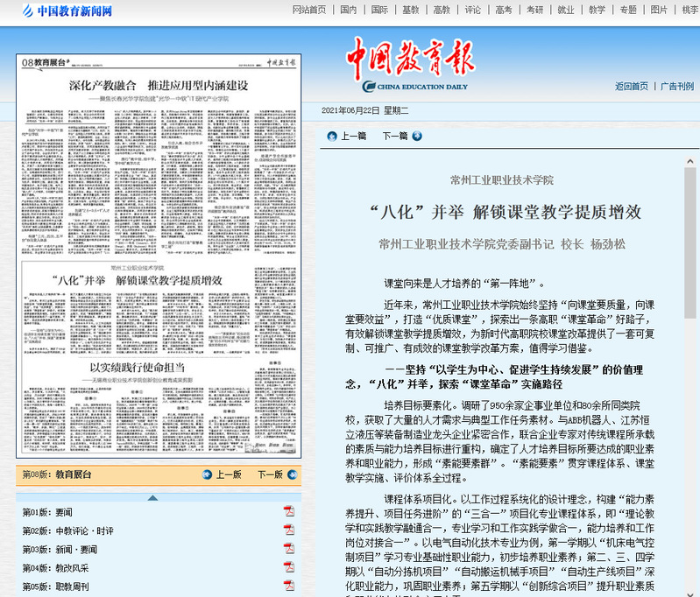Download PDF of 第05版 职教周刊

(288, 586)
